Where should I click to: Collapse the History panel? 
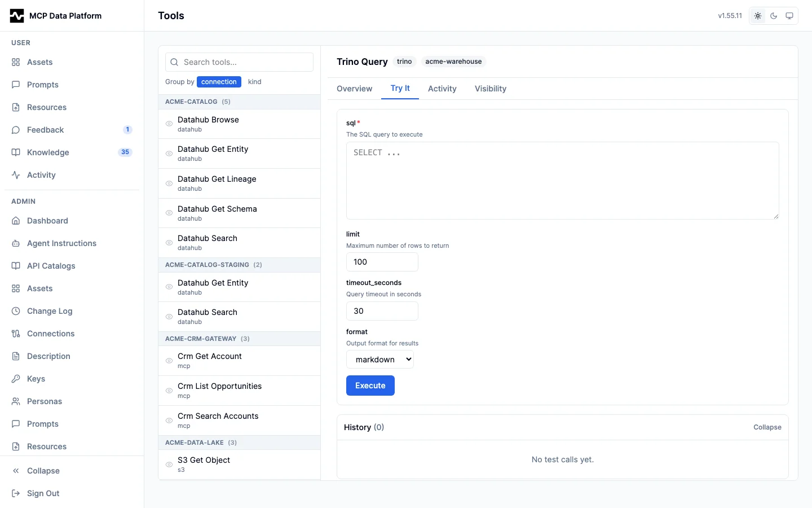pos(767,427)
